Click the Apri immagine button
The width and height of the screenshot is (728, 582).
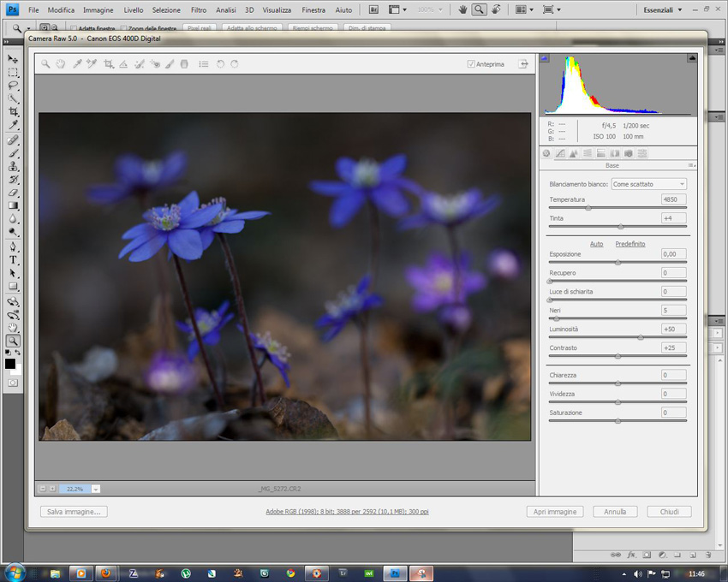tap(554, 512)
